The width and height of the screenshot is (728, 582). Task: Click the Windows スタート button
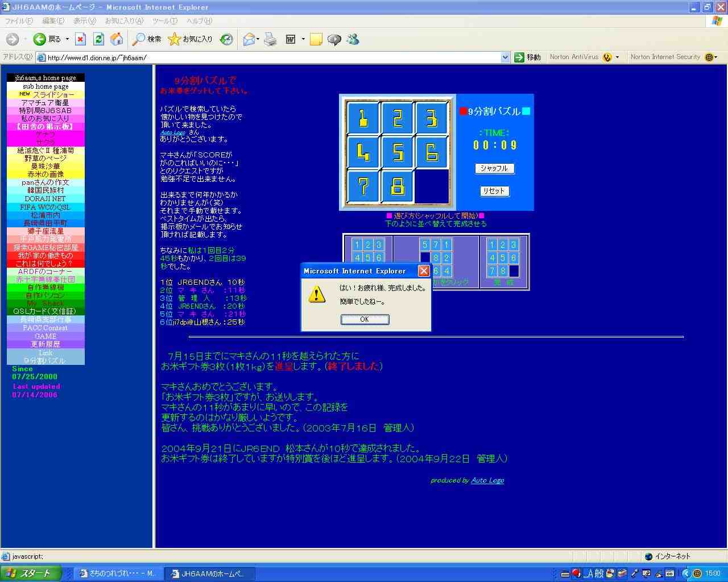coord(28,573)
